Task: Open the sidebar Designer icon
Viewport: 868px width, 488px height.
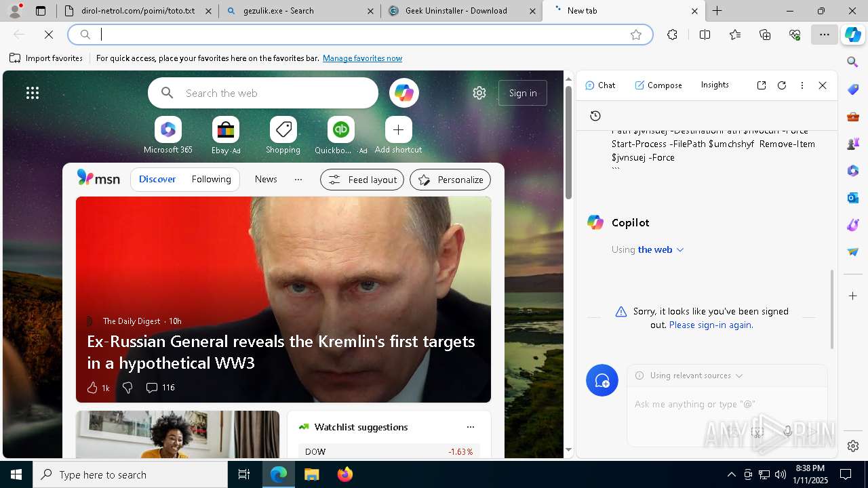Action: click(853, 225)
